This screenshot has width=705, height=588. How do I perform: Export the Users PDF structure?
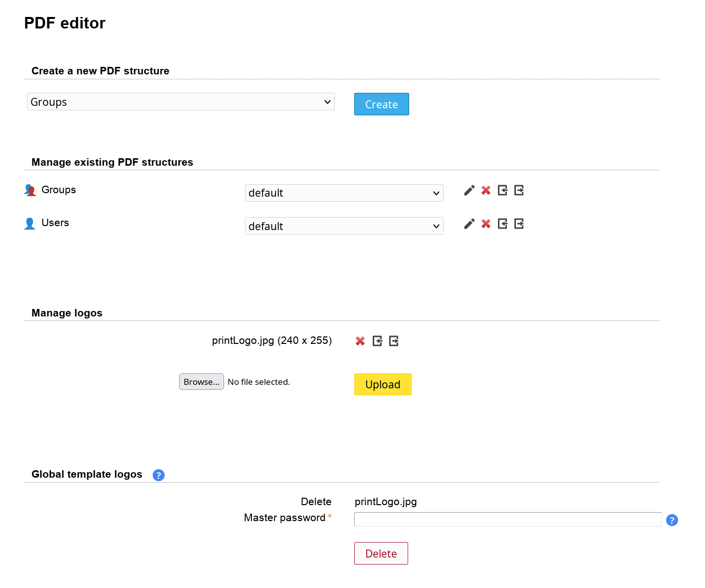(519, 224)
